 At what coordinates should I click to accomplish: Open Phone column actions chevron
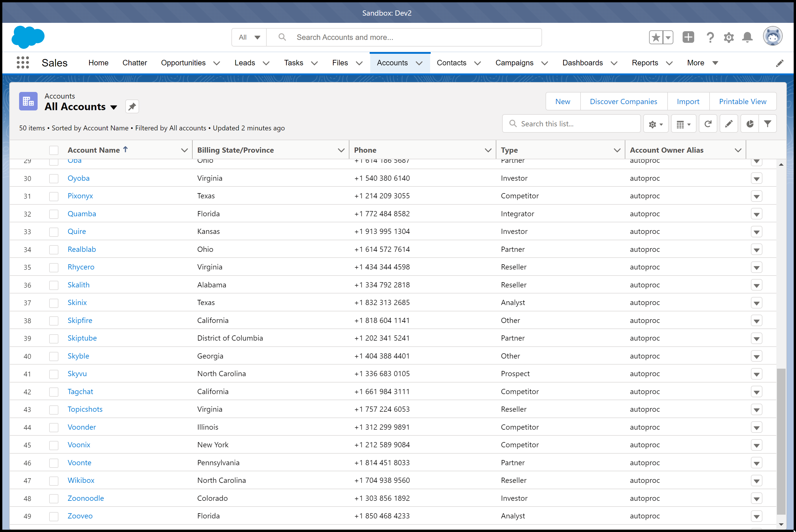click(488, 150)
